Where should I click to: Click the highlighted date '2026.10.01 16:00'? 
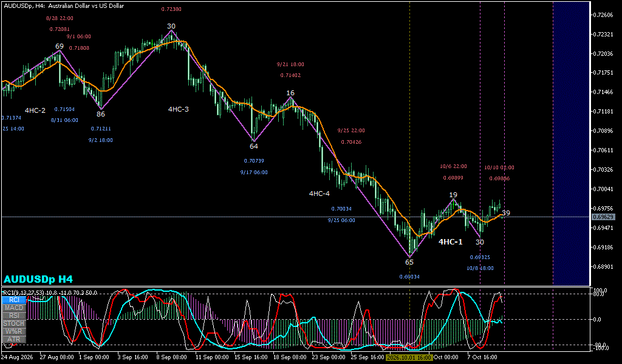coord(409,357)
